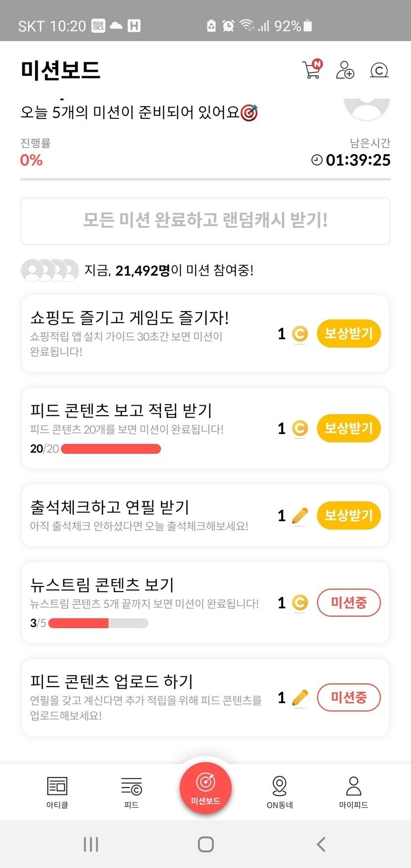This screenshot has height=868, width=411.
Task: Tap the participant avatars group
Action: (50, 271)
